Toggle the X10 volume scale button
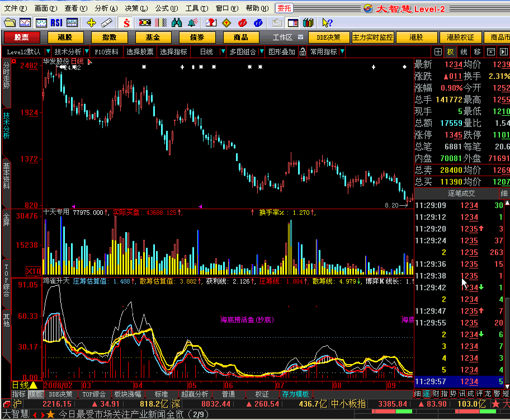The height and width of the screenshot is (420, 510). [x=33, y=271]
